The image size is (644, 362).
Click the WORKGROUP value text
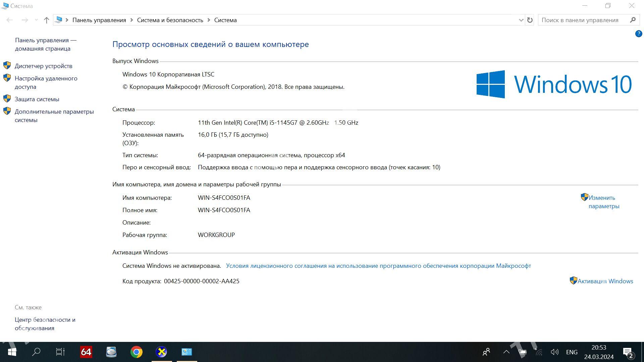(x=216, y=235)
